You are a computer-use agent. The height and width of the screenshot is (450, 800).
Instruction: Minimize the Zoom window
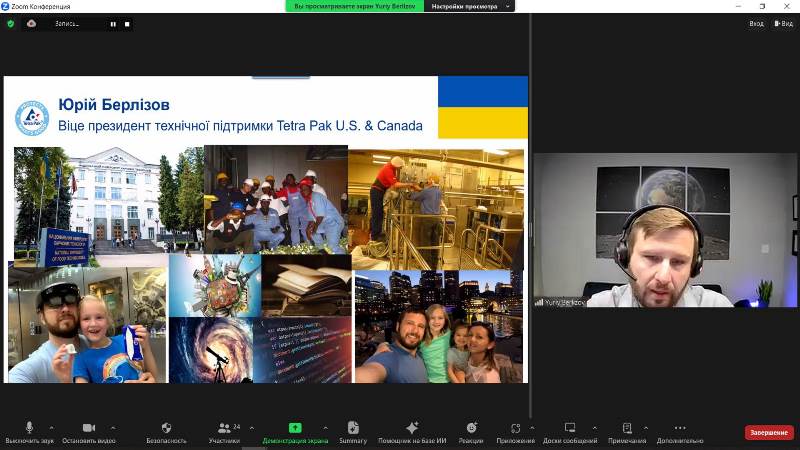tap(738, 6)
